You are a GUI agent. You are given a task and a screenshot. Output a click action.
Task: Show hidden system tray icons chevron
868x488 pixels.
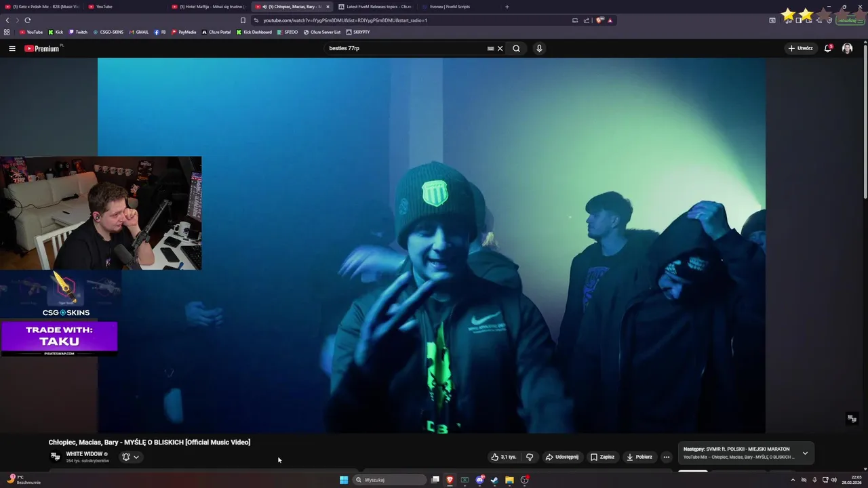click(793, 480)
